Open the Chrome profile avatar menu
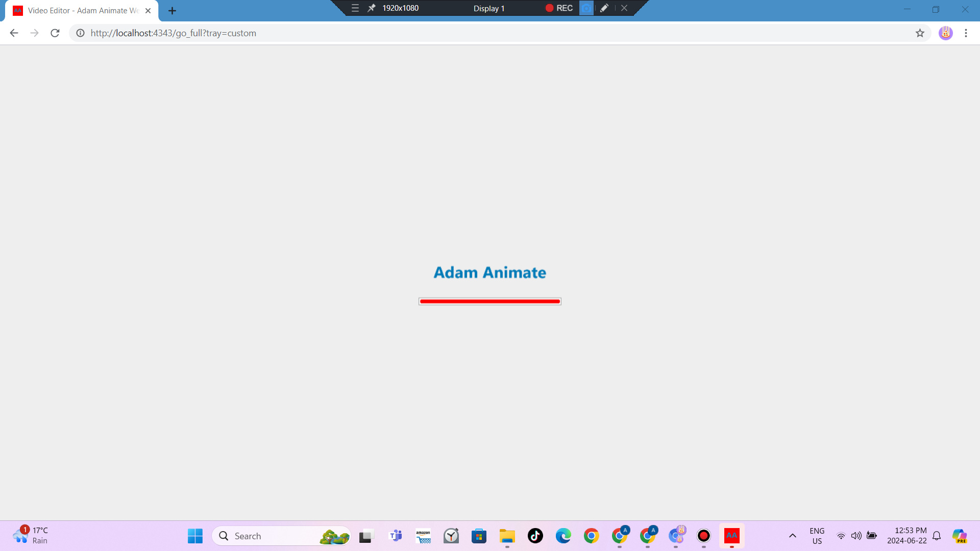 [x=946, y=33]
